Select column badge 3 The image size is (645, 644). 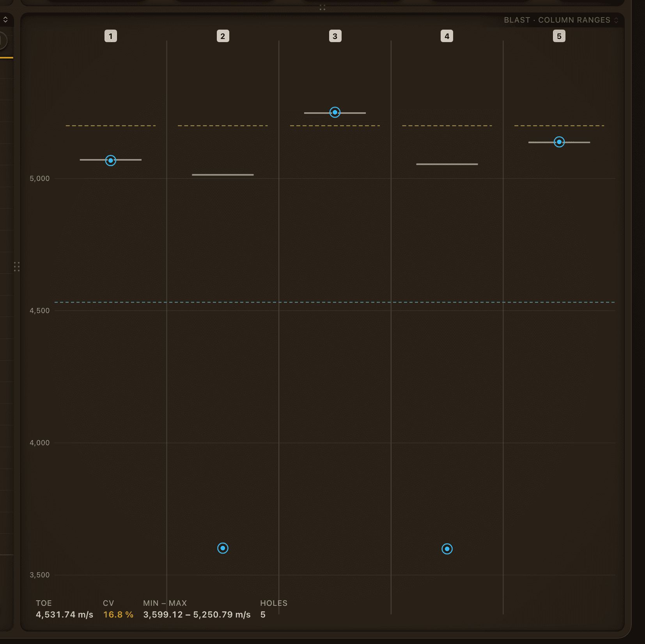[x=335, y=36]
